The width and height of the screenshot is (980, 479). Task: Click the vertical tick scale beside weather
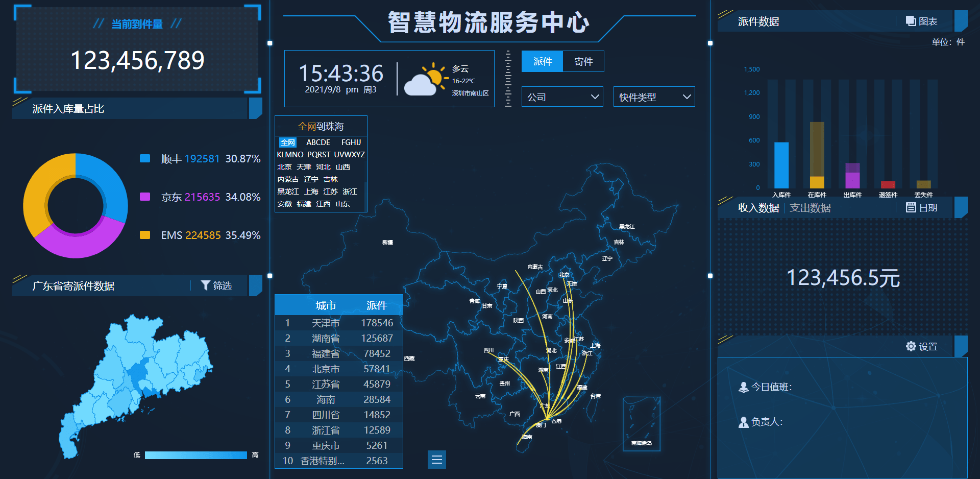click(x=508, y=79)
